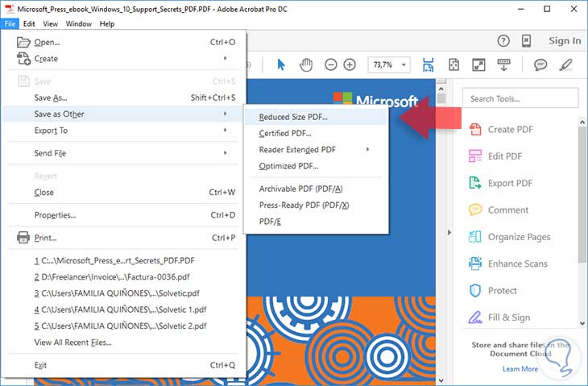Select Save as Other menu entry
Viewport: 588px width, 386px height.
coord(122,114)
